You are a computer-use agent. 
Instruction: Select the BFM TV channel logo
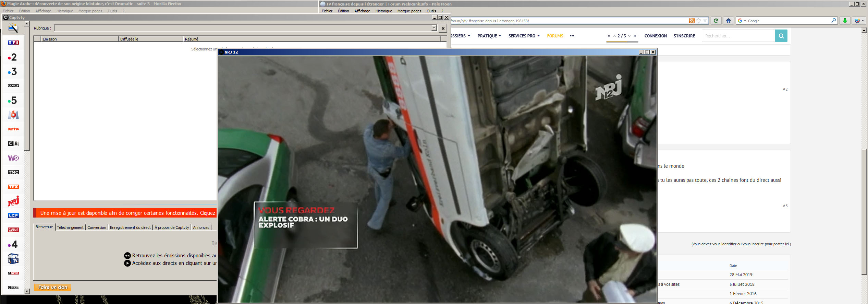coord(13,259)
